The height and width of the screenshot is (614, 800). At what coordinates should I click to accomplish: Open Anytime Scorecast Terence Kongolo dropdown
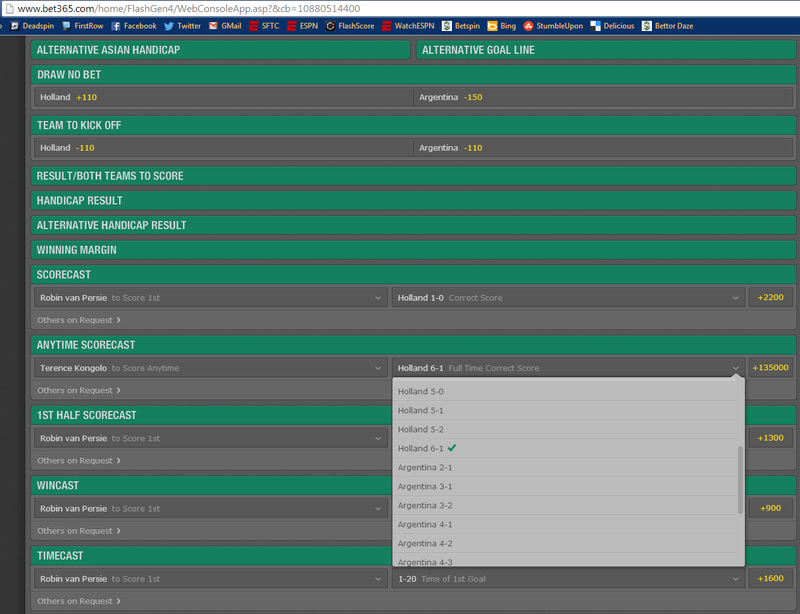pos(211,368)
